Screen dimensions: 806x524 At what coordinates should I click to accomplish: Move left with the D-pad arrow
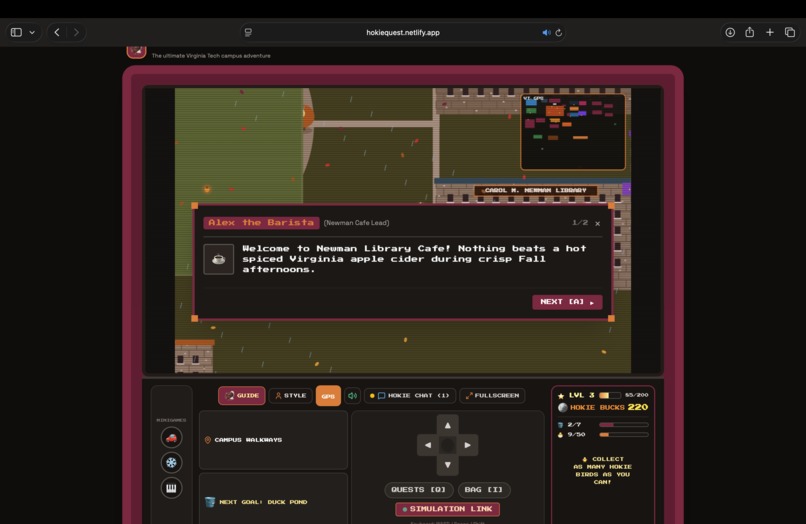point(428,445)
